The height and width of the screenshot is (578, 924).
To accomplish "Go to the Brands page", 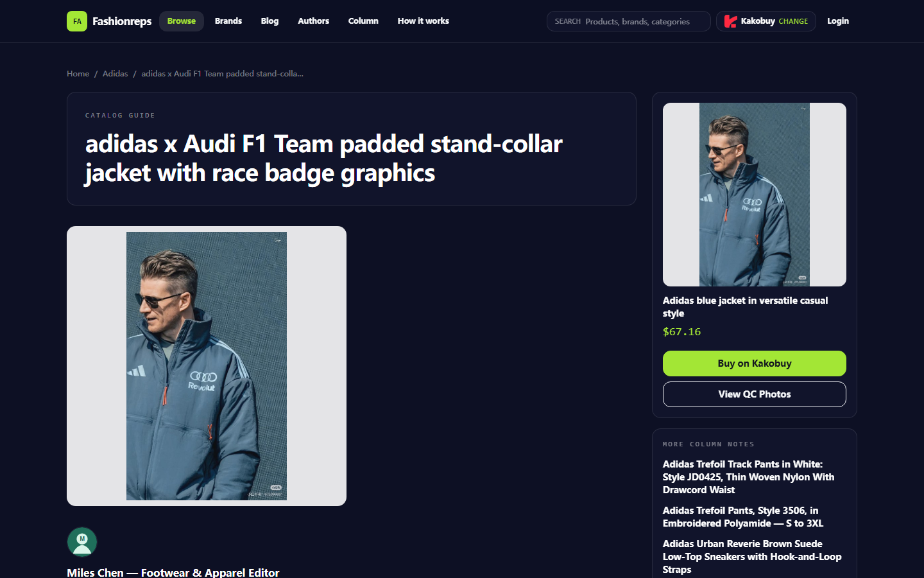I will 228,21.
